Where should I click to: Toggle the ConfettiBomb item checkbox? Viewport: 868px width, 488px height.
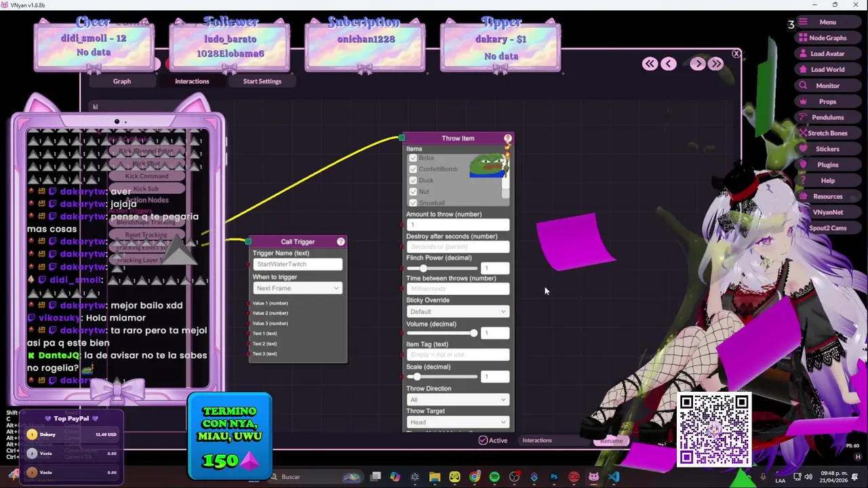(x=413, y=169)
